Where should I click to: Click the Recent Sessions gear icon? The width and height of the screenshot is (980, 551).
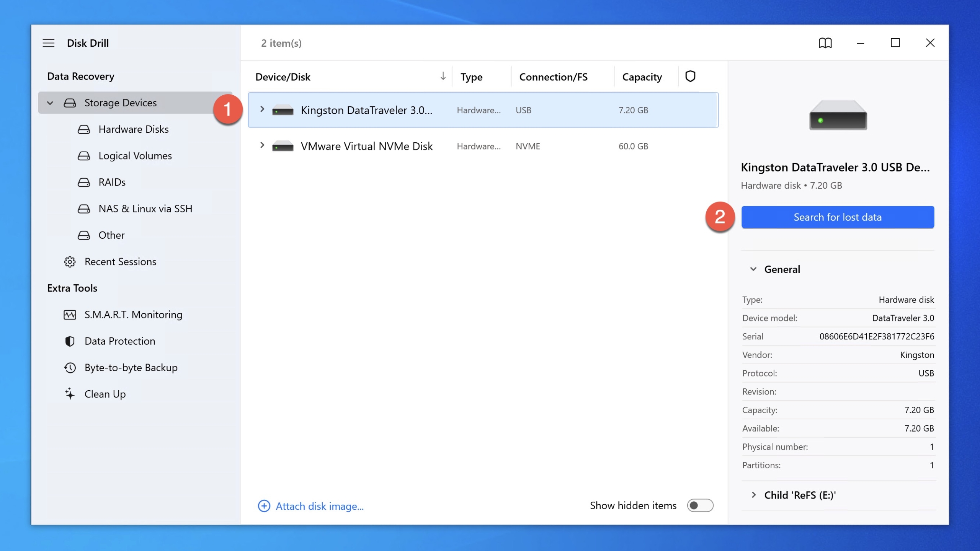coord(70,262)
